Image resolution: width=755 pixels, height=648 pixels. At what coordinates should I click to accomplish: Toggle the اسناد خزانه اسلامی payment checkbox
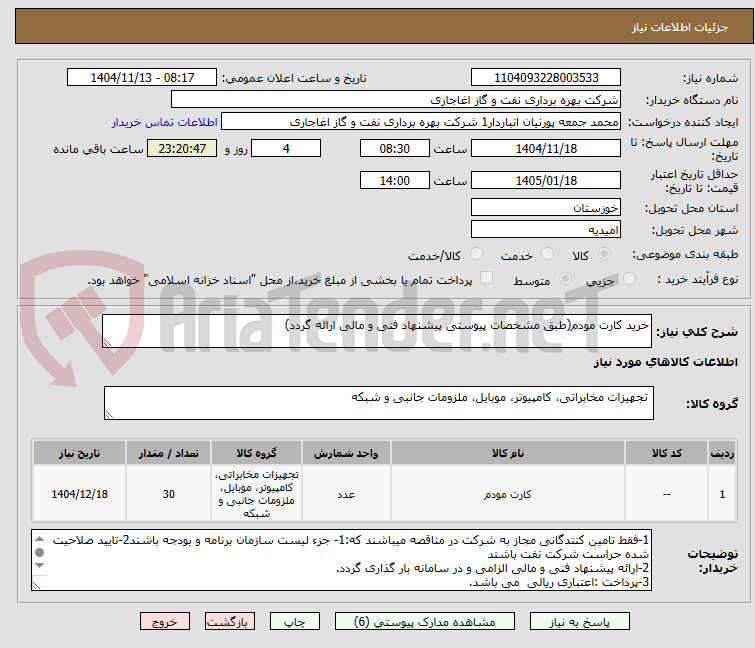[x=486, y=278]
